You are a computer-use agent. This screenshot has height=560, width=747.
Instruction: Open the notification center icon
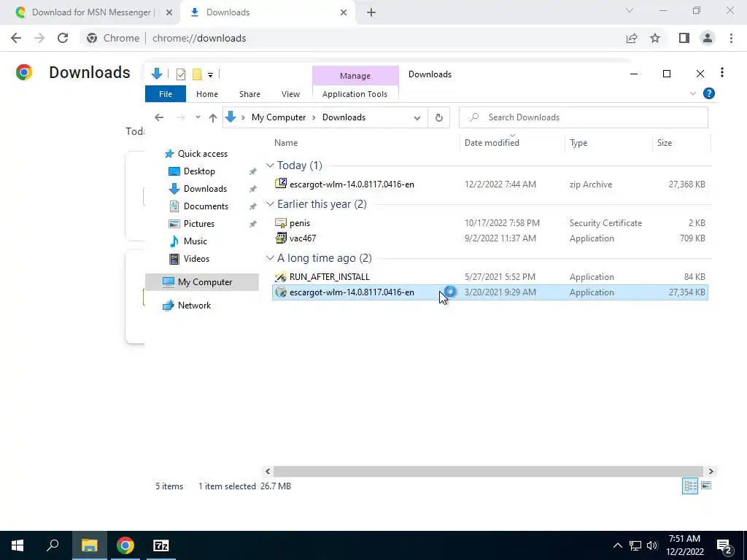click(724, 545)
